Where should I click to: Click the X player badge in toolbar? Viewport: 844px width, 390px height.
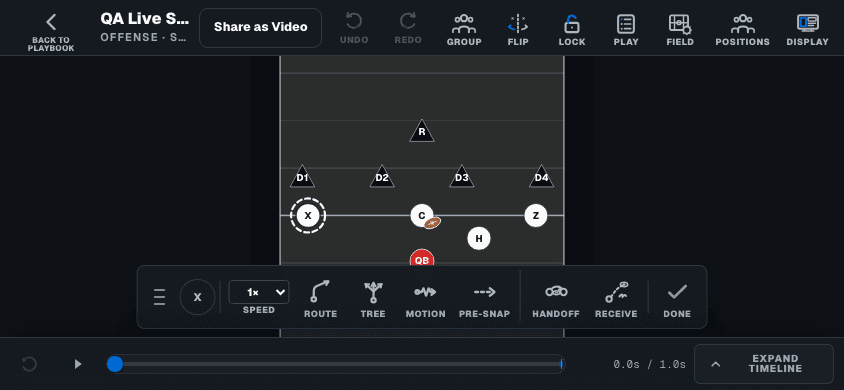coord(198,297)
